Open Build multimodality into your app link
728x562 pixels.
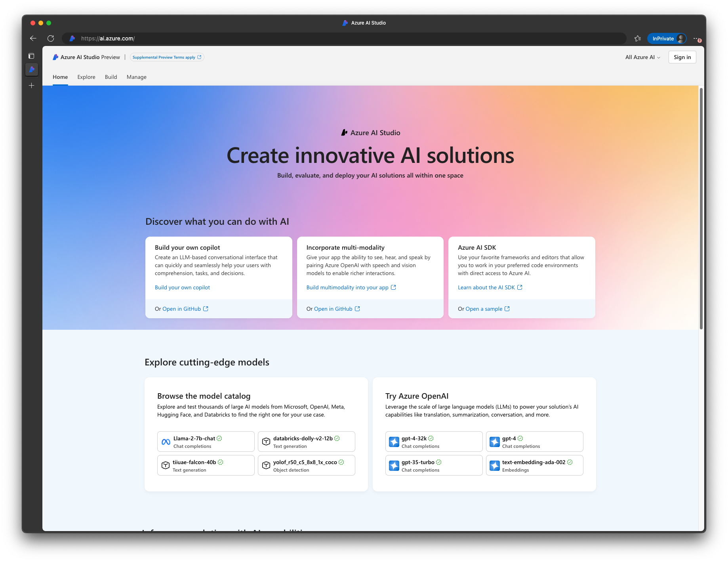[x=351, y=287]
